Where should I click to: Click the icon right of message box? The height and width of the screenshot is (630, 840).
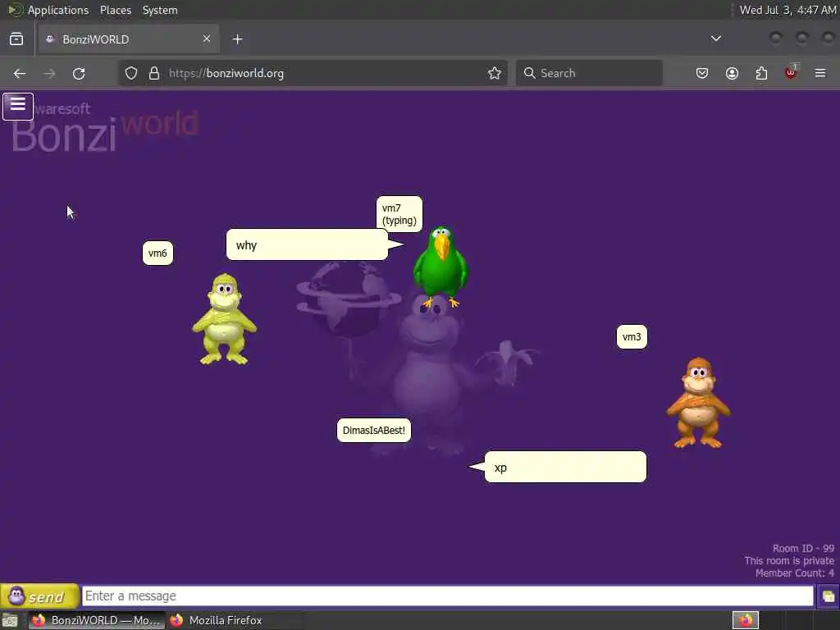click(829, 596)
